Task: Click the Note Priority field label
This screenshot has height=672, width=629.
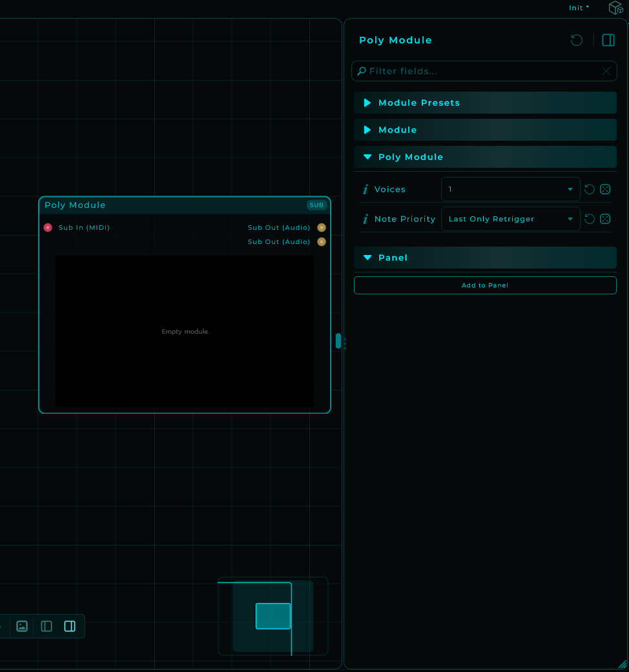Action: pyautogui.click(x=405, y=219)
